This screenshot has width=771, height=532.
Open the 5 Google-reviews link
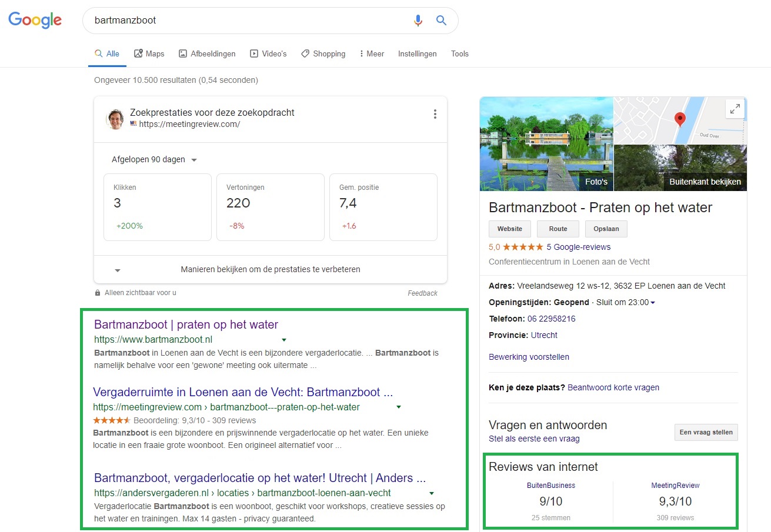(x=579, y=247)
